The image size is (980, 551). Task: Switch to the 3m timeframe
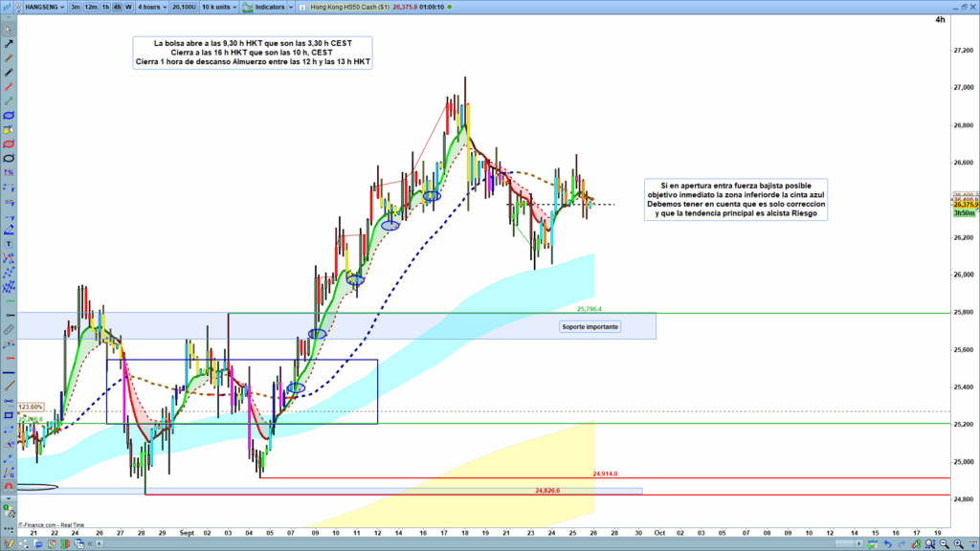coord(76,7)
